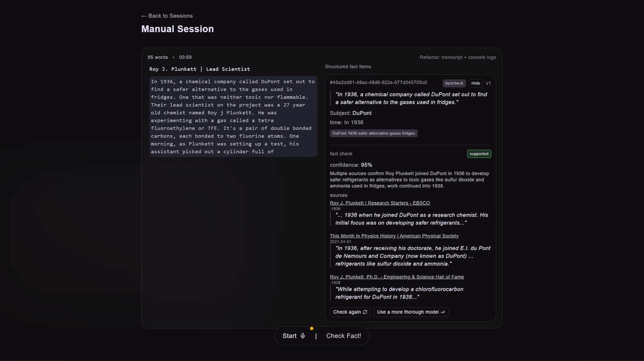Run Check again on the fact check
Viewport: 644px width, 361px height.
point(350,312)
